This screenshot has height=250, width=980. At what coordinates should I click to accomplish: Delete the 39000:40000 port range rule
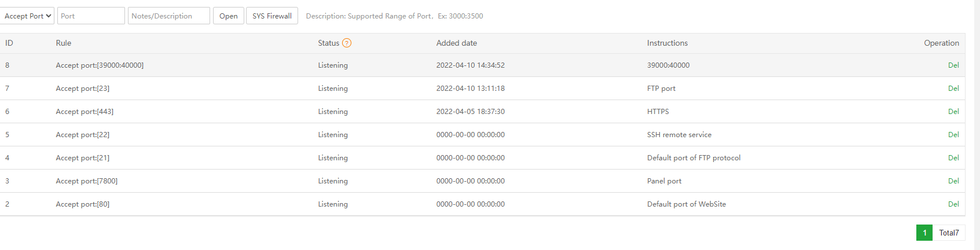[x=953, y=65]
